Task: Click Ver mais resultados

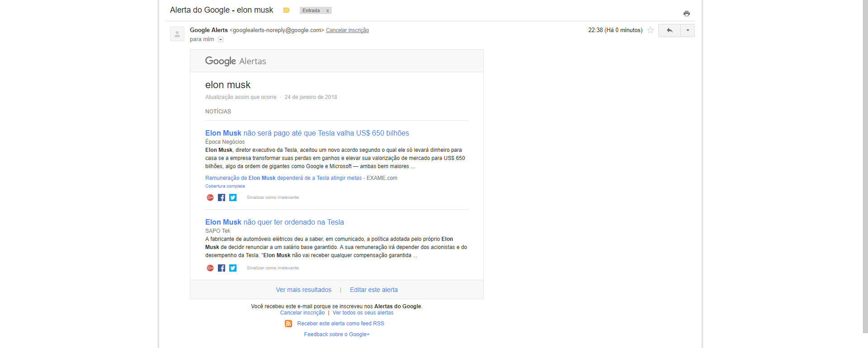Action: 304,290
